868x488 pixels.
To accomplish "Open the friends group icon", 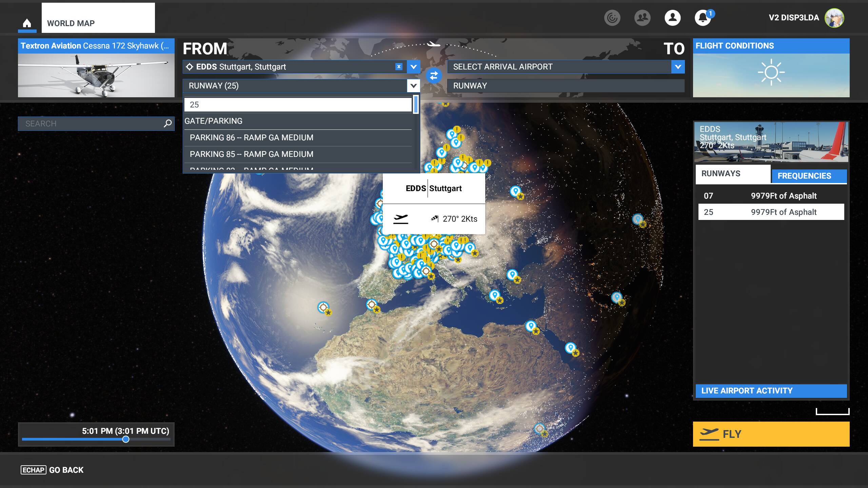I will click(642, 18).
